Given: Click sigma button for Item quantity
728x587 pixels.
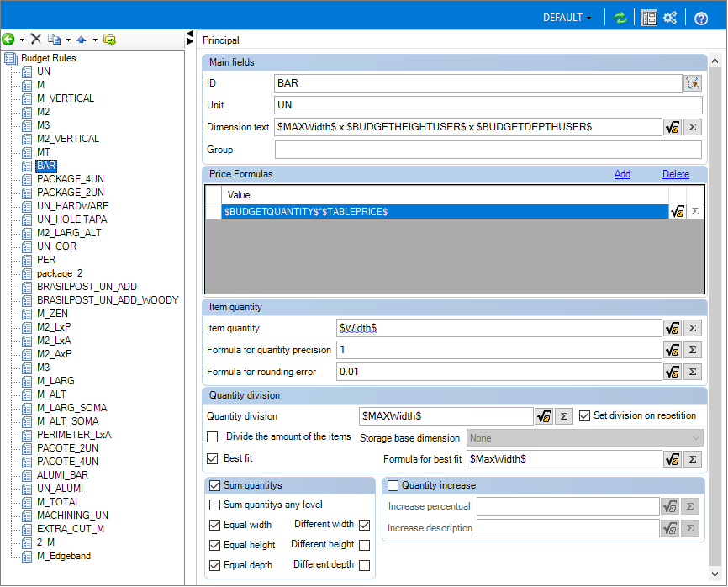Looking at the screenshot, I should tap(692, 328).
